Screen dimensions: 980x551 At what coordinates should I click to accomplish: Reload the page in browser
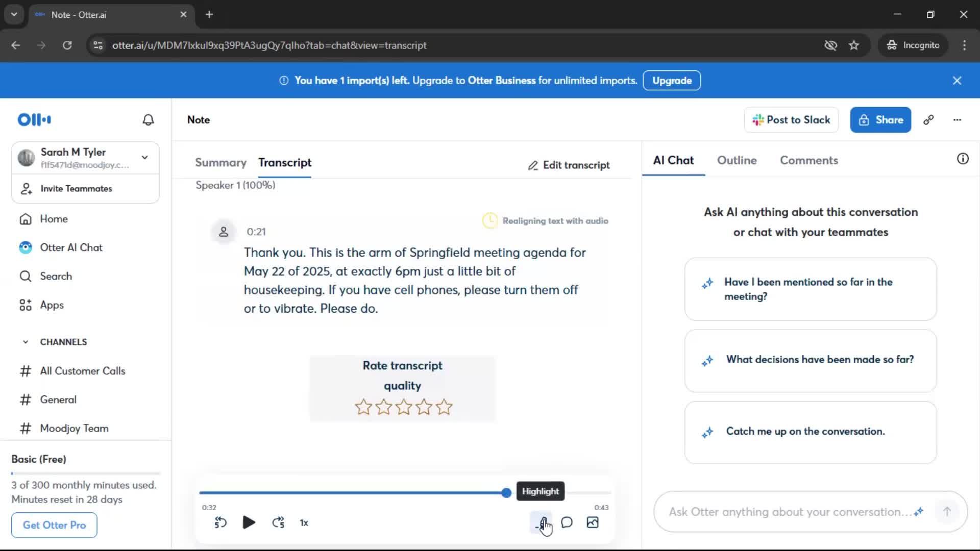67,45
